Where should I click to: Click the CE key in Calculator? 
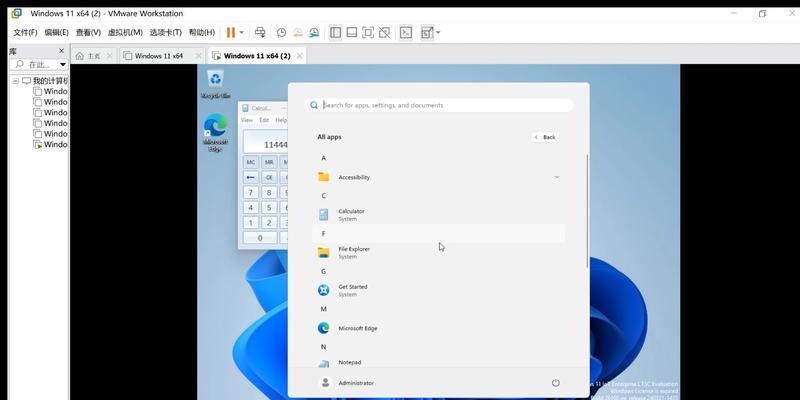tap(269, 177)
